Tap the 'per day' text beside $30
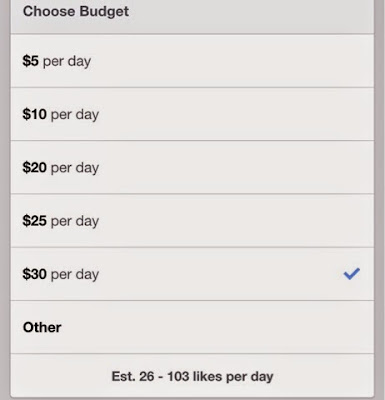 [75, 275]
